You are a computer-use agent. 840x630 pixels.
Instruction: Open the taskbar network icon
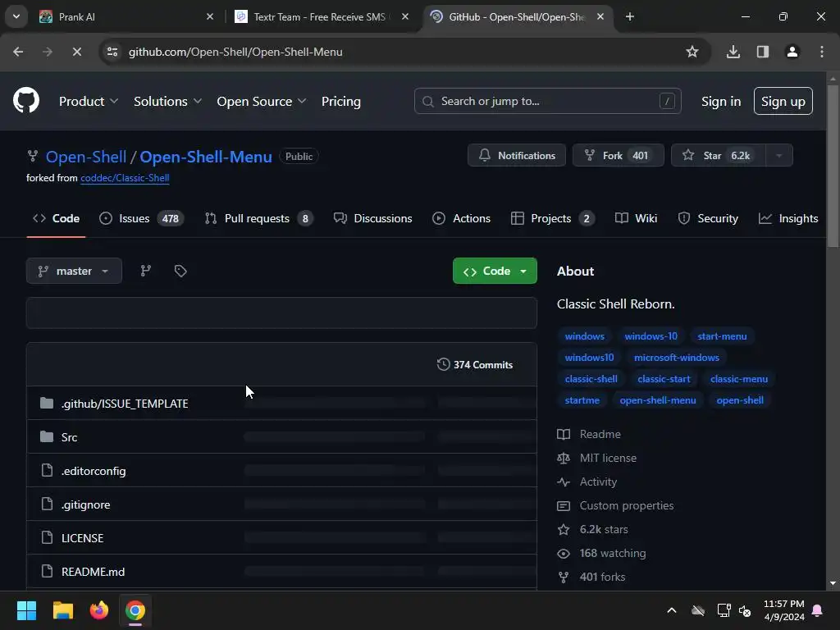coord(724,610)
